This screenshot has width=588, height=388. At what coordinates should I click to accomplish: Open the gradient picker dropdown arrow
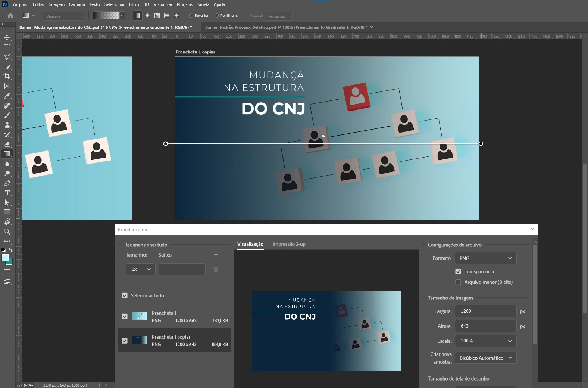[x=122, y=16]
